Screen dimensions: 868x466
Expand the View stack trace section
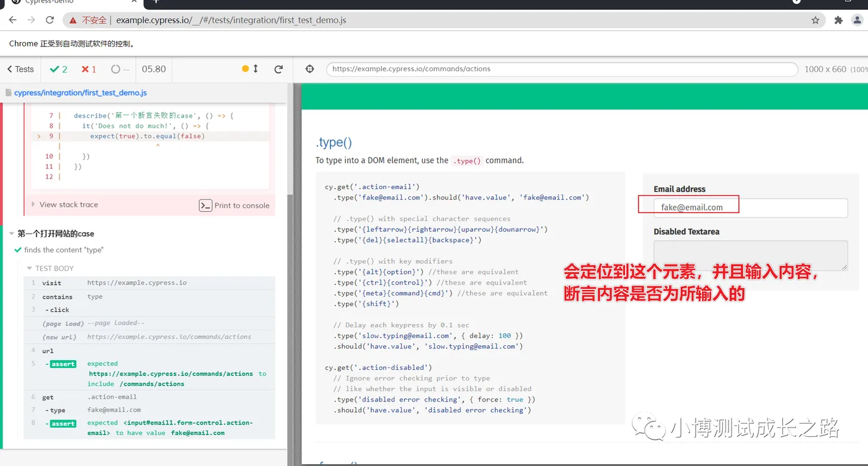[68, 204]
